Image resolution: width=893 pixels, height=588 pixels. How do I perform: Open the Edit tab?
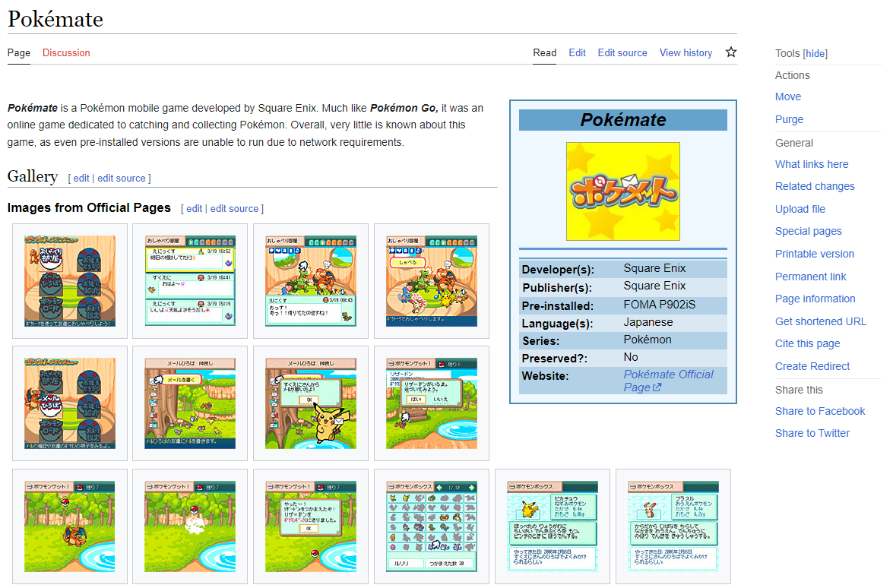577,53
